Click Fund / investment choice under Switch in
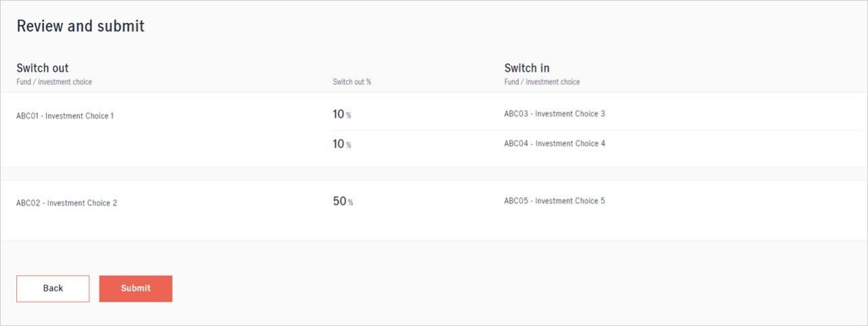The width and height of the screenshot is (868, 326). pos(542,82)
